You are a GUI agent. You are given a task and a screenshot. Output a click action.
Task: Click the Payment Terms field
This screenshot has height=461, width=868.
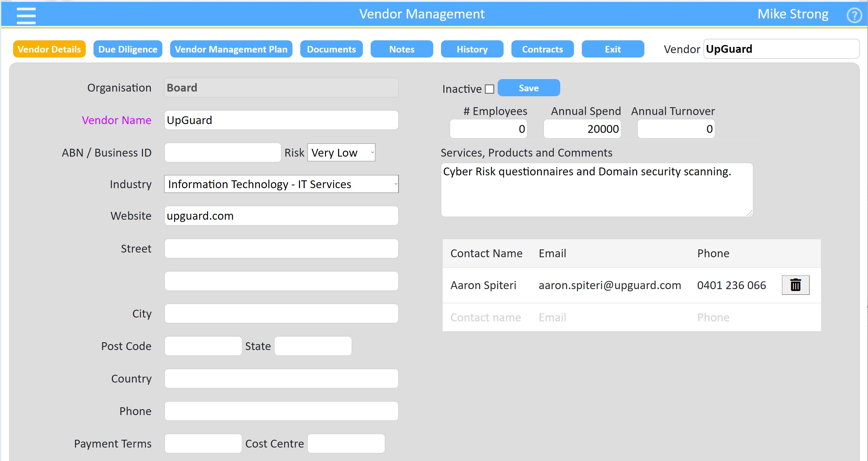click(203, 443)
